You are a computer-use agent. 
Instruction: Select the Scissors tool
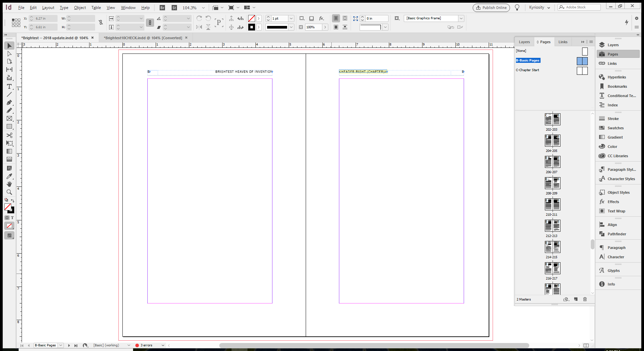point(9,135)
